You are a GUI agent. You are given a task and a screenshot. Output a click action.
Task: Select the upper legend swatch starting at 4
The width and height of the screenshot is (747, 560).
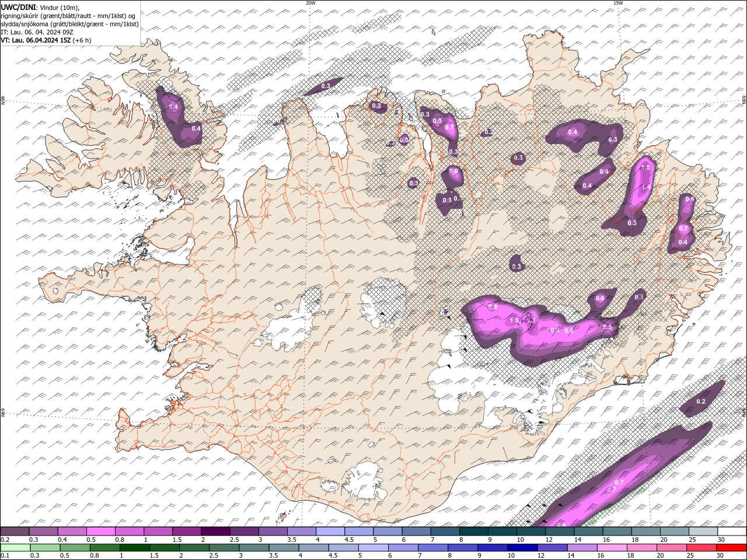pos(330,531)
